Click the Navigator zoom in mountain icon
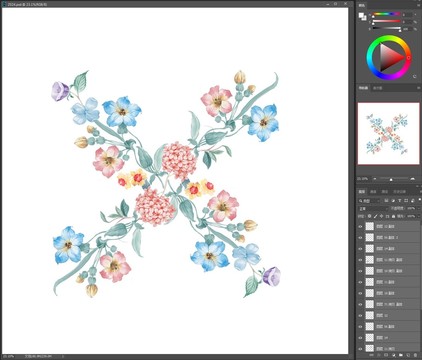This screenshot has height=360, width=422. point(413,179)
